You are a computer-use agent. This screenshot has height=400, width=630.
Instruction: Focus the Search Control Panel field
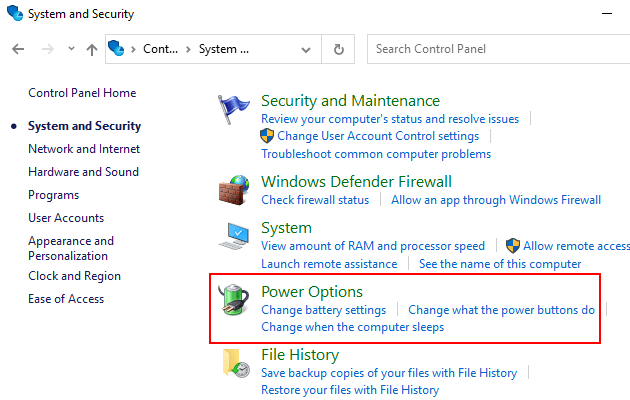498,49
